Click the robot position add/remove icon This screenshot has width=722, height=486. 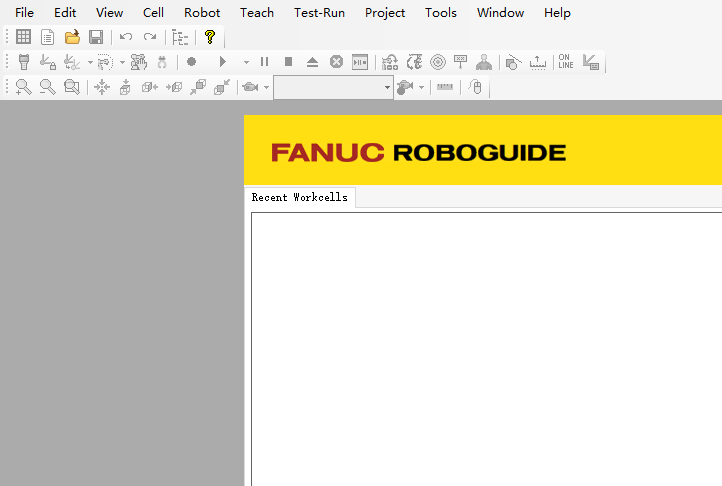(390, 62)
